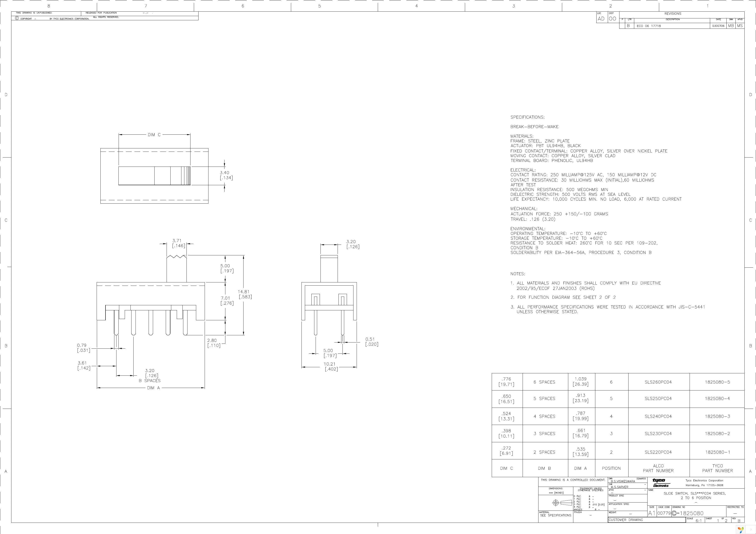The image size is (756, 534).
Task: Click the TYCO PART NUMBER column header
Action: click(718, 468)
